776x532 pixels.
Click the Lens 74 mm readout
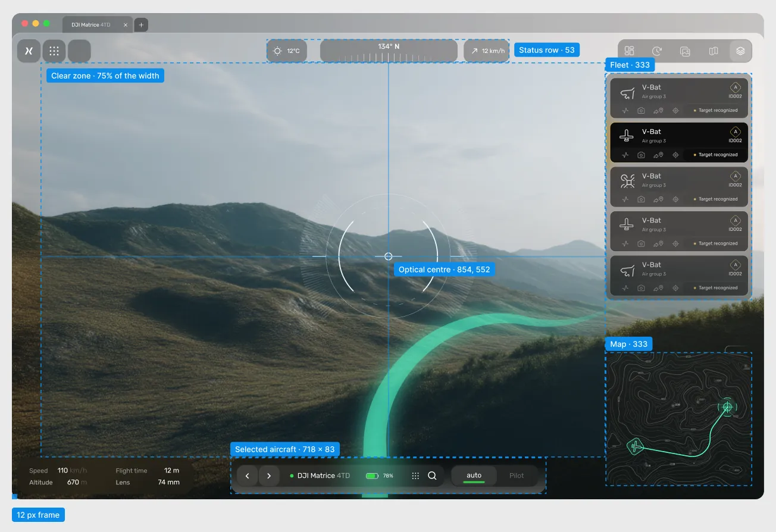pyautogui.click(x=148, y=483)
